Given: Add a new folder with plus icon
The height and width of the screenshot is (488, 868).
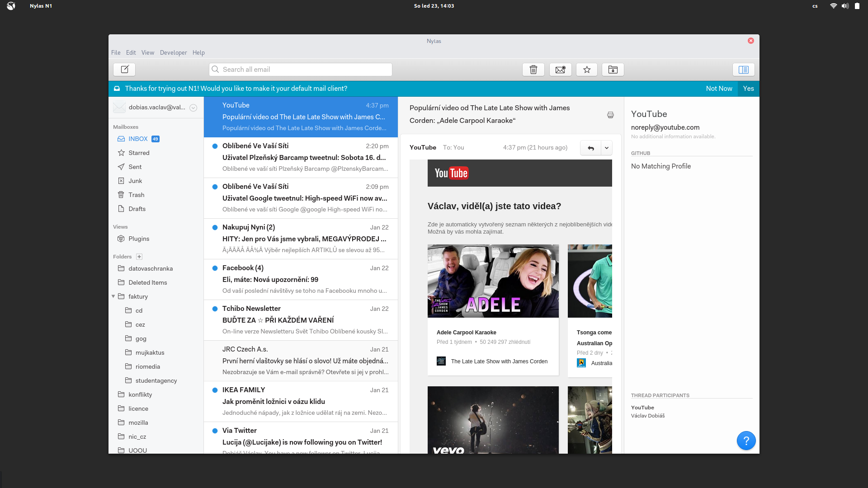Looking at the screenshot, I should coord(139,257).
